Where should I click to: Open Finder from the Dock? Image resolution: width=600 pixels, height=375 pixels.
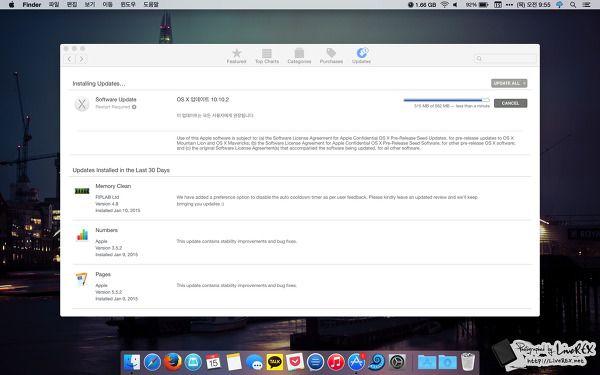click(x=132, y=362)
